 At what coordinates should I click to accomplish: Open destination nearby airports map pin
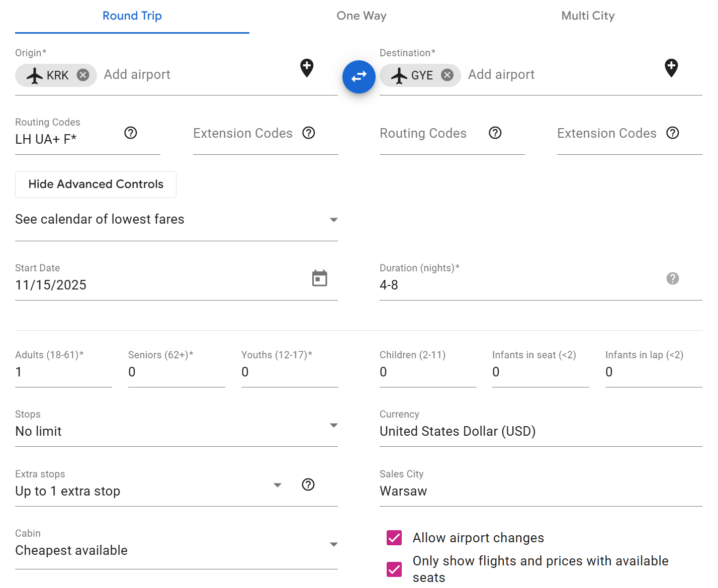point(671,68)
